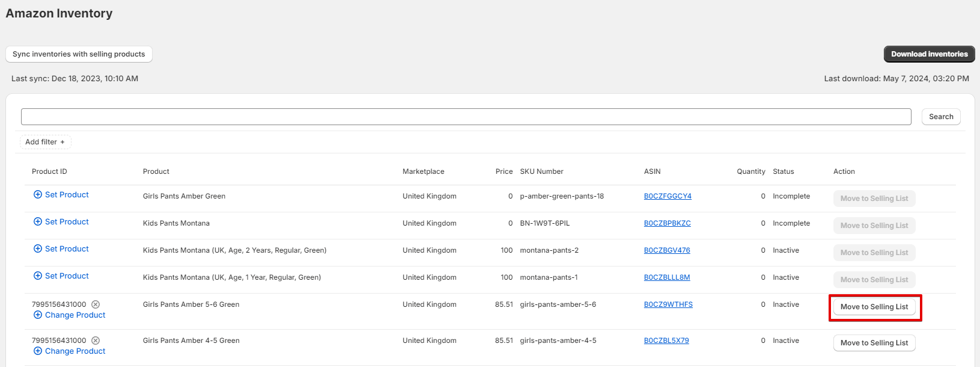This screenshot has height=367, width=980.
Task: Click Kids Pants Montana 1 Year product name
Action: 232,277
